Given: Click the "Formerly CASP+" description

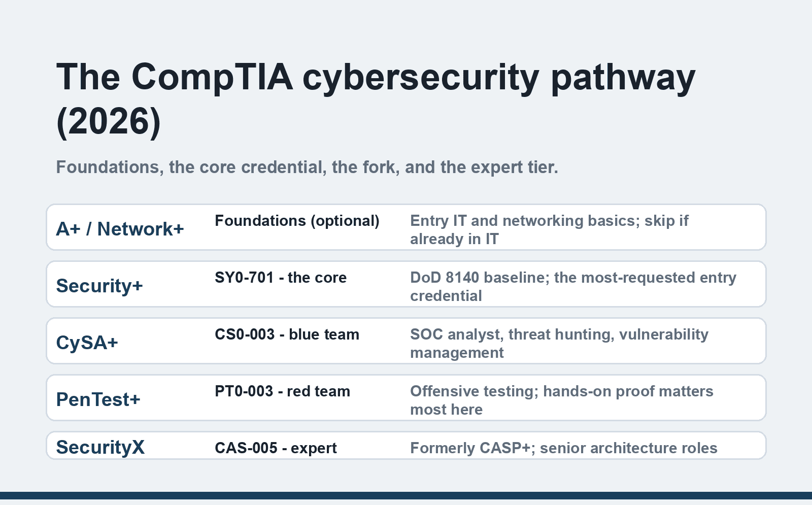Looking at the screenshot, I should 564,448.
